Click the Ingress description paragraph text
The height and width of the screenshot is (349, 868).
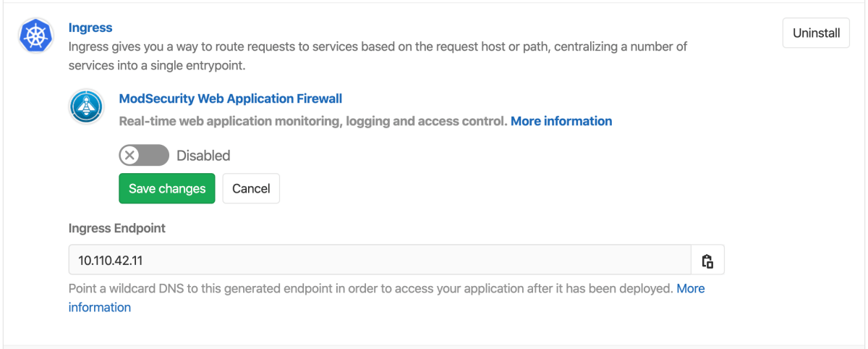pyautogui.click(x=378, y=56)
